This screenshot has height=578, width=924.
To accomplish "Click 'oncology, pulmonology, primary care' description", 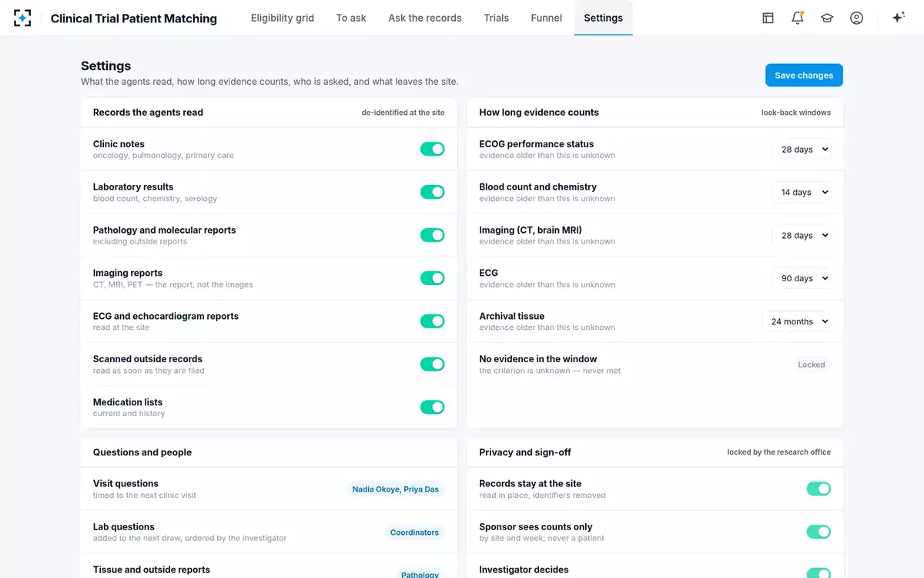I will click(163, 156).
